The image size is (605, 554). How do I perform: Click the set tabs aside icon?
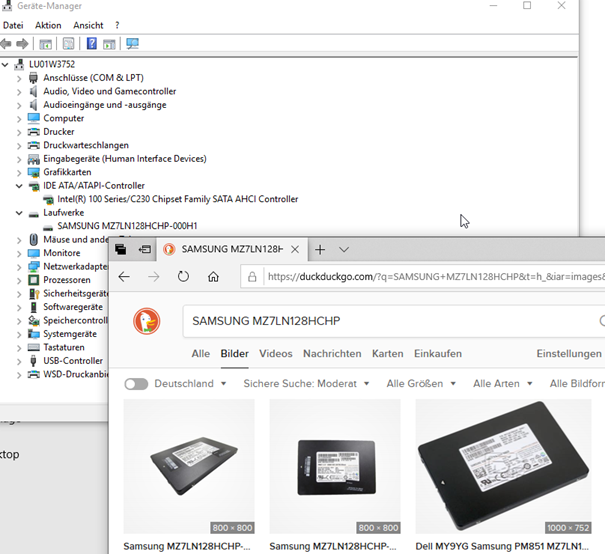tap(145, 249)
